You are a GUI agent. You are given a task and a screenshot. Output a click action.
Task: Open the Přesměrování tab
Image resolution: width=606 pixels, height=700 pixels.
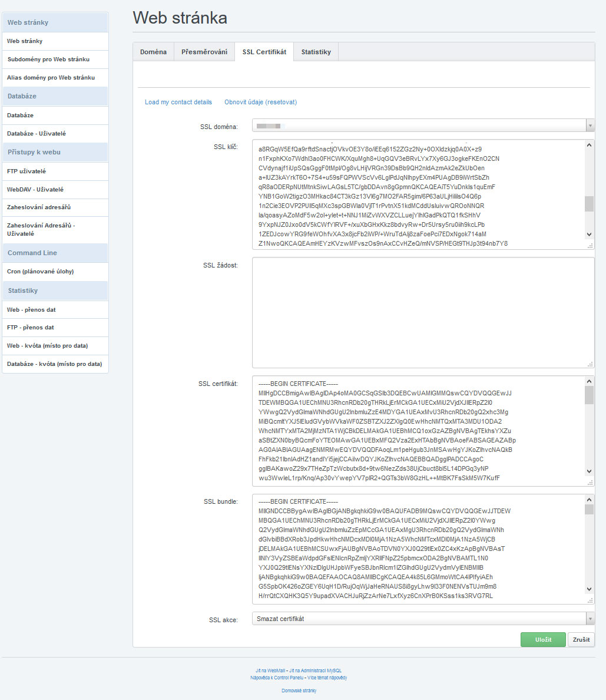coord(204,52)
